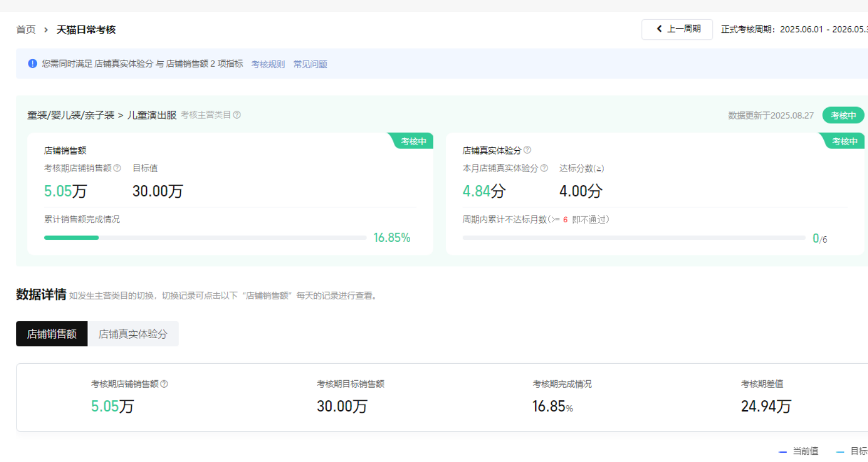Go to 首页 via breadcrumb
868x462 pixels.
(x=26, y=29)
